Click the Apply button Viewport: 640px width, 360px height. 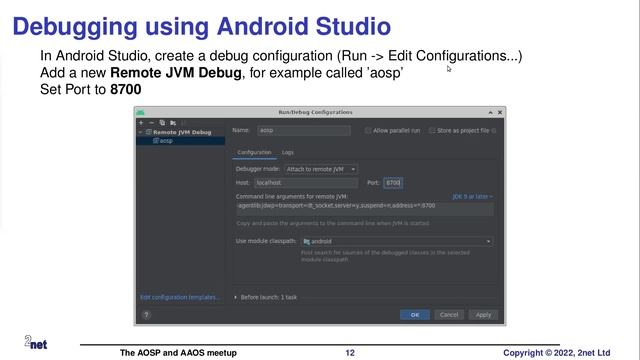[x=483, y=315]
